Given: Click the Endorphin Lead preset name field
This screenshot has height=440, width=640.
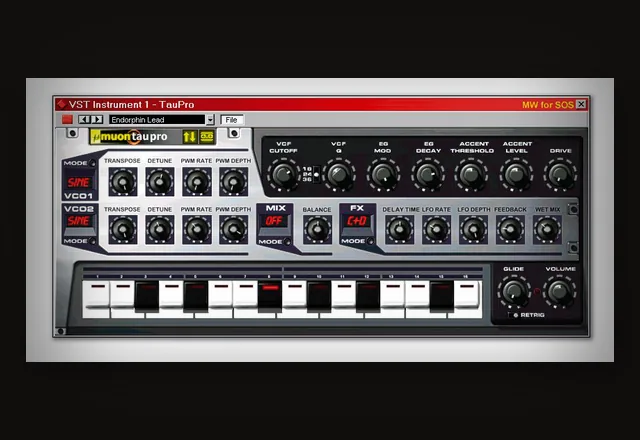Looking at the screenshot, I should click(157, 120).
